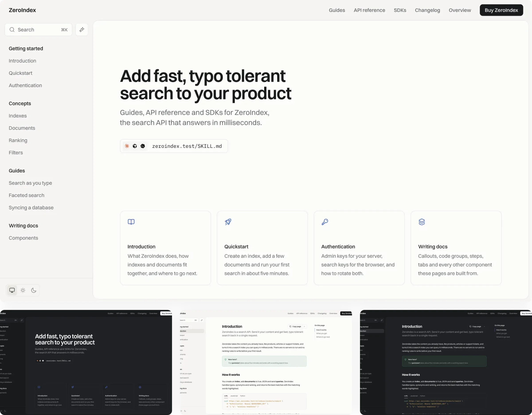Open the Introduction card title
The image size is (532, 415).
pos(141,247)
